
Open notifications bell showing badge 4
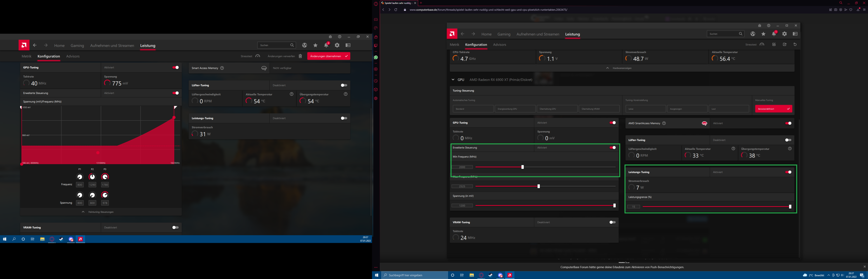(326, 45)
